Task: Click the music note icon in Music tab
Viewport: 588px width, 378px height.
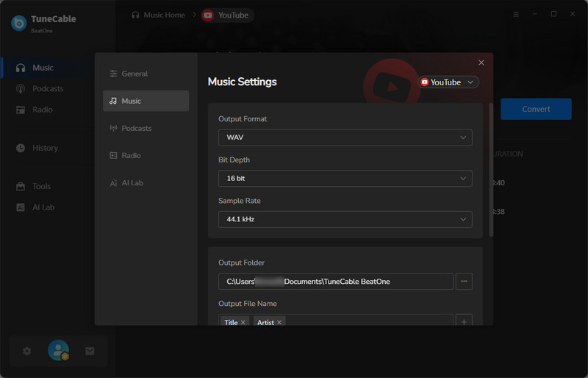Action: (113, 101)
